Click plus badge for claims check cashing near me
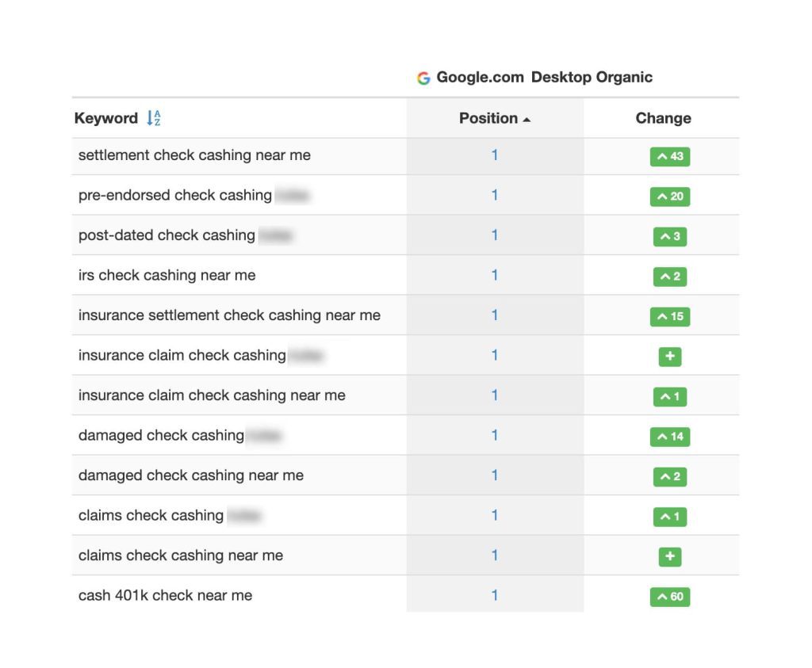Viewport: 812px width, 668px height. (x=670, y=556)
